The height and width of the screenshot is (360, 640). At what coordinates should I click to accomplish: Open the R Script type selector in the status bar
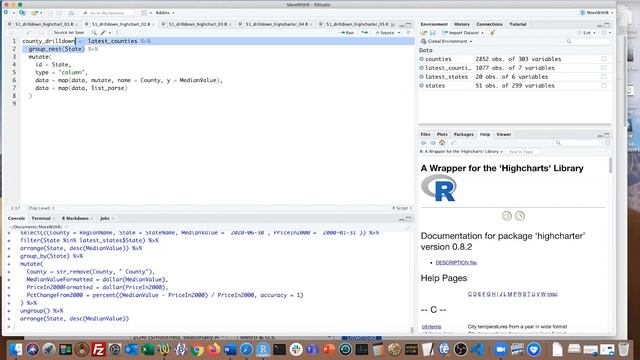402,208
